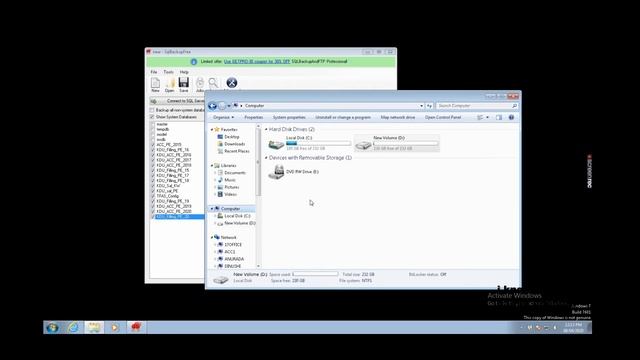640x360 pixels.
Task: Click the magnifier in Search Computer box
Action: click(x=514, y=106)
